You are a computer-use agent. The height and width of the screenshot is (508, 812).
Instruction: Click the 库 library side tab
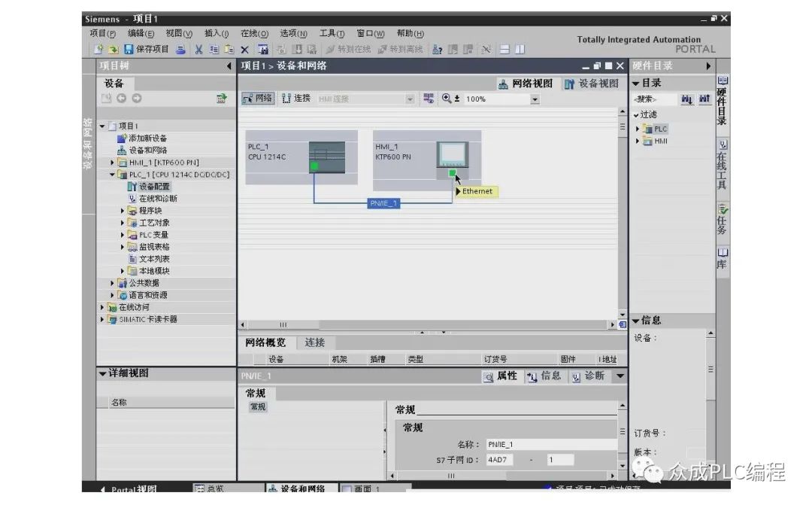click(x=723, y=258)
